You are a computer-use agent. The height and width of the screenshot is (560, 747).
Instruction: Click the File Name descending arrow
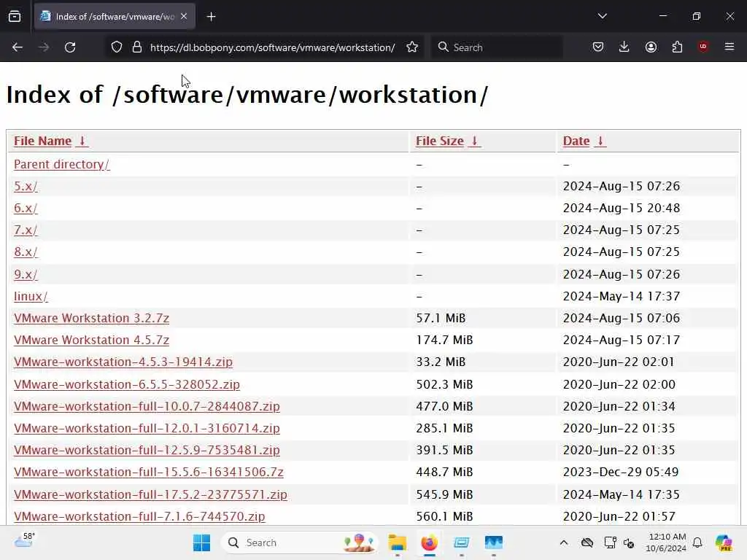(x=82, y=141)
